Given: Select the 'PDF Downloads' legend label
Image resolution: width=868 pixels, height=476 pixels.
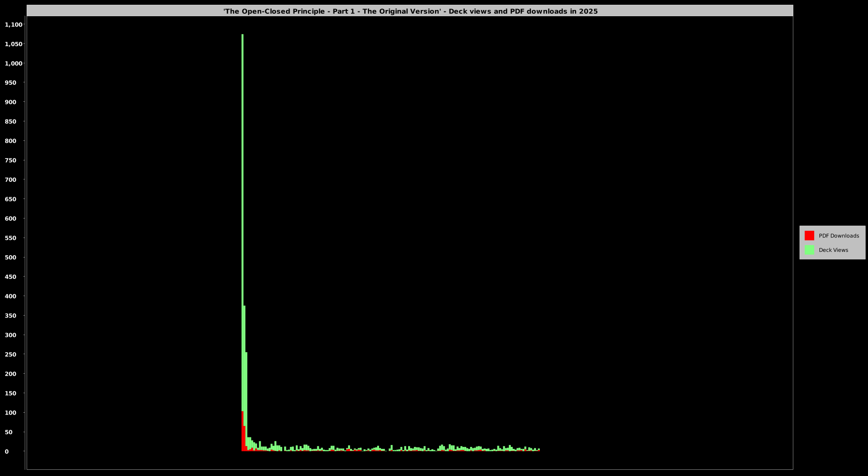Looking at the screenshot, I should pos(839,236).
